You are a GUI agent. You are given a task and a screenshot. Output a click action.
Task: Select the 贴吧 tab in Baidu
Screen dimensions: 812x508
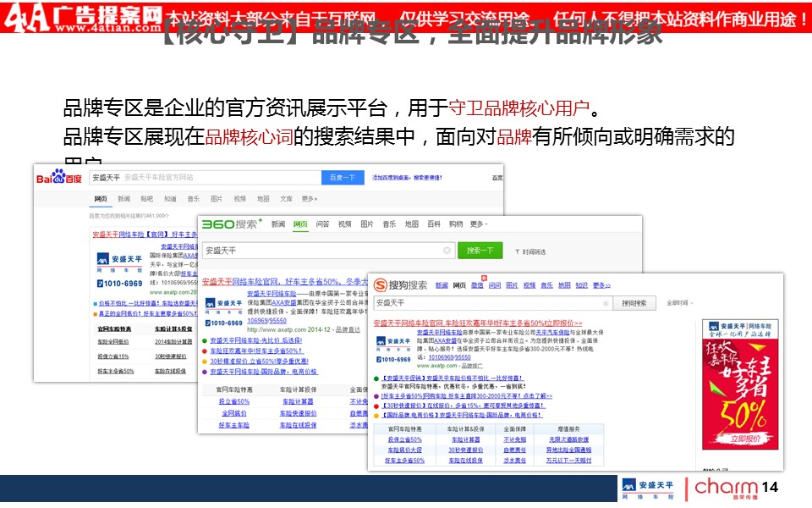pyautogui.click(x=146, y=198)
